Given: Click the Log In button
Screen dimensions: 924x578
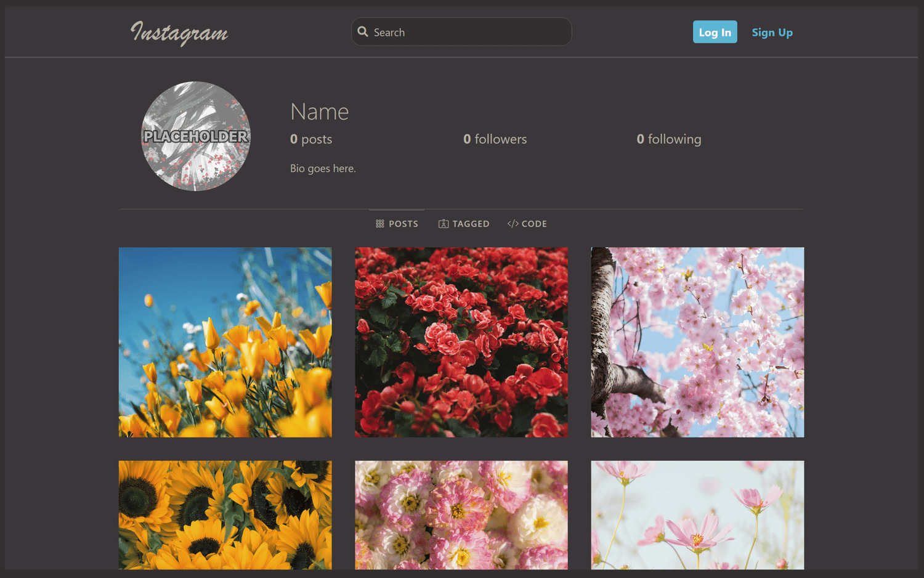Looking at the screenshot, I should (715, 32).
